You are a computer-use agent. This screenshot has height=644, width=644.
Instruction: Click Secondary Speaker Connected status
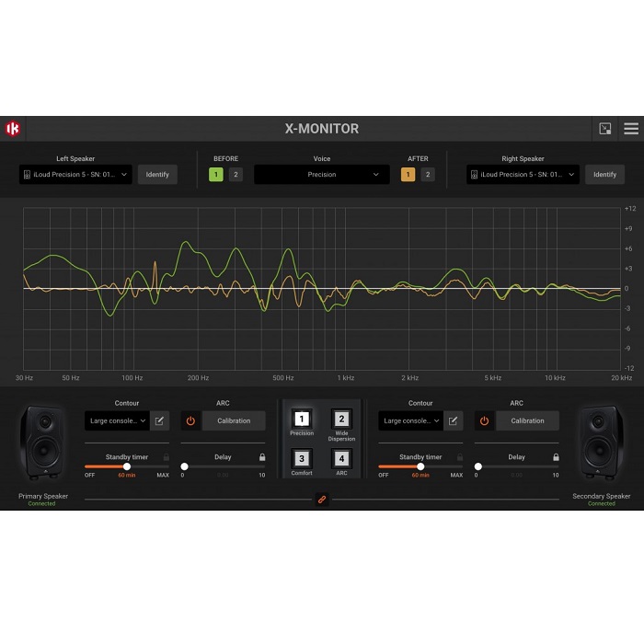coord(602,503)
